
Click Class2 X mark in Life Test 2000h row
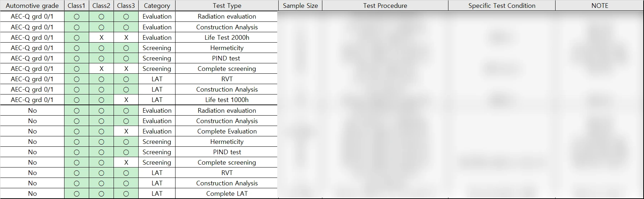coord(101,38)
